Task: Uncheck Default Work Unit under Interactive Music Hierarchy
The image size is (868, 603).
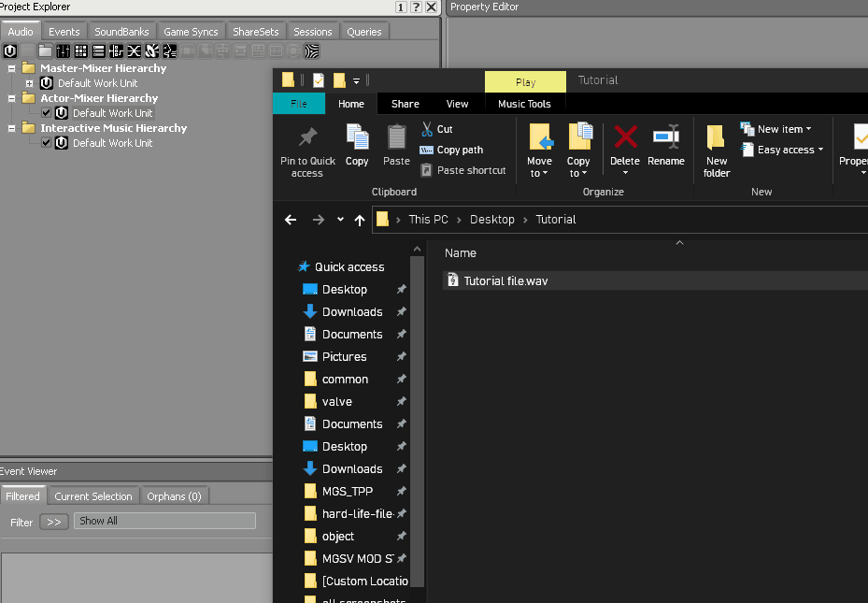Action: tap(44, 142)
